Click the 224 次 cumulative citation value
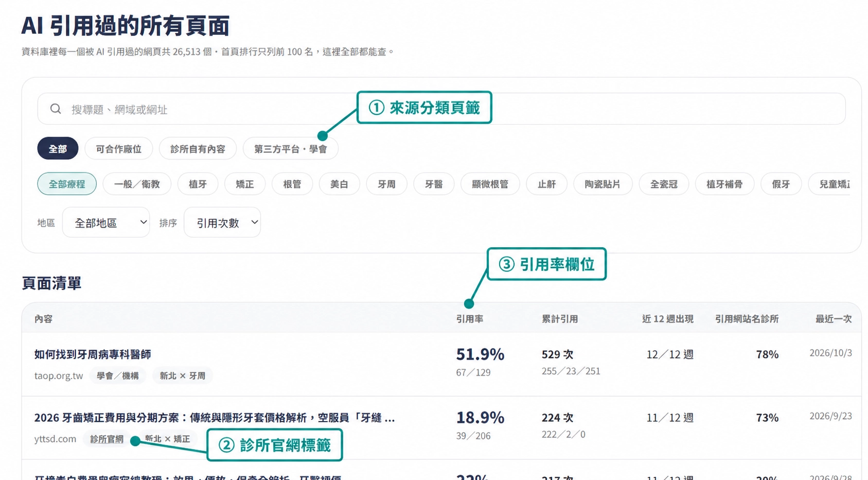 (x=557, y=418)
